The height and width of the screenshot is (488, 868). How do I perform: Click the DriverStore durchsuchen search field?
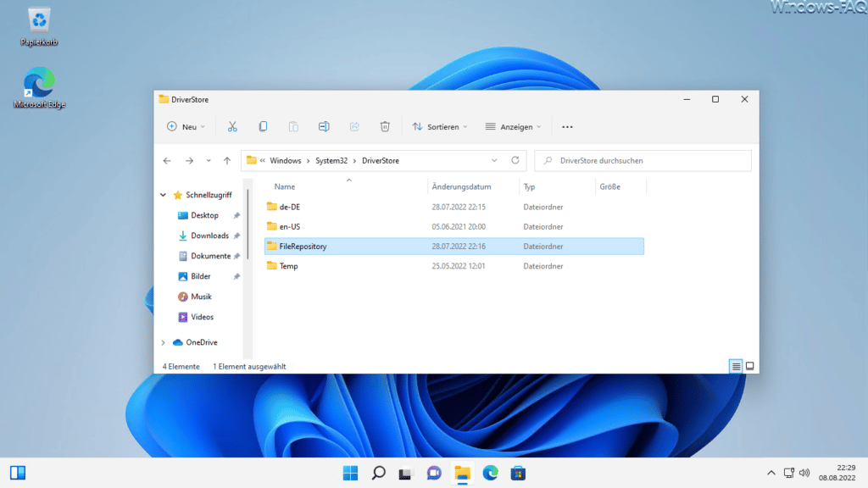[643, 160]
